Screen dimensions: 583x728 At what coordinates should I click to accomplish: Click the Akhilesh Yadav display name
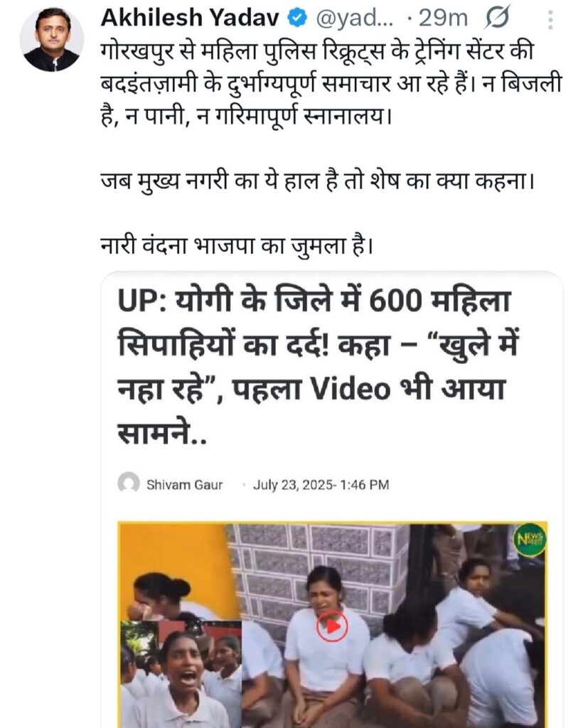point(190,18)
